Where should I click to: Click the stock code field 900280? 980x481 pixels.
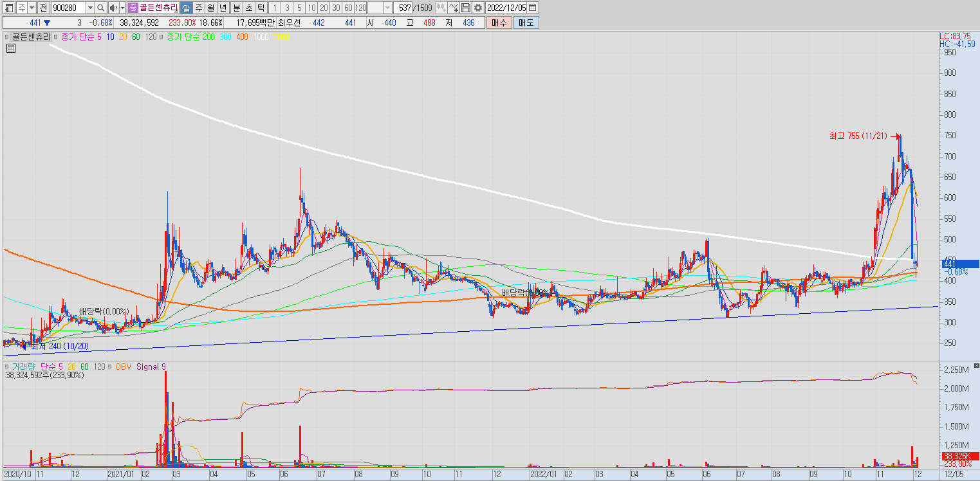68,8
